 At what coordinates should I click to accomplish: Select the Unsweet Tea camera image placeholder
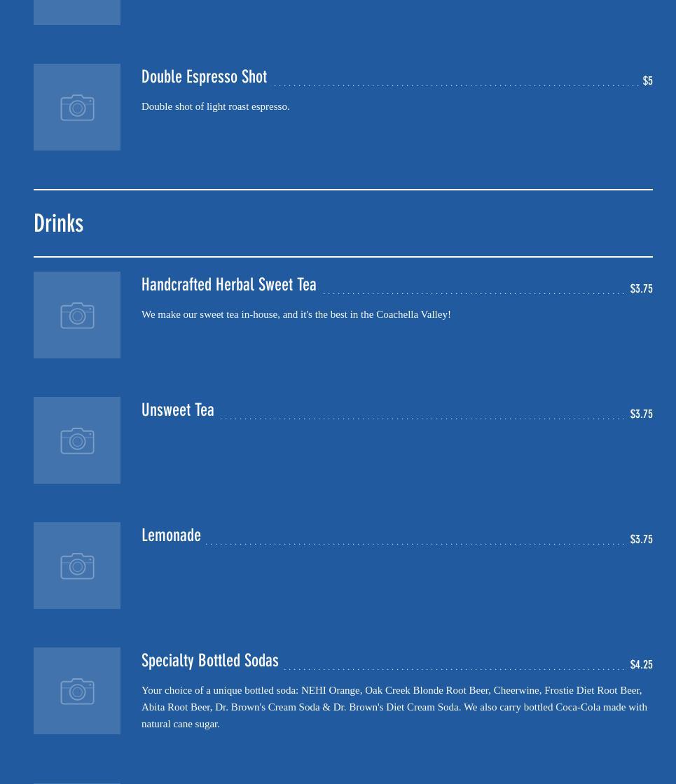coord(77,440)
